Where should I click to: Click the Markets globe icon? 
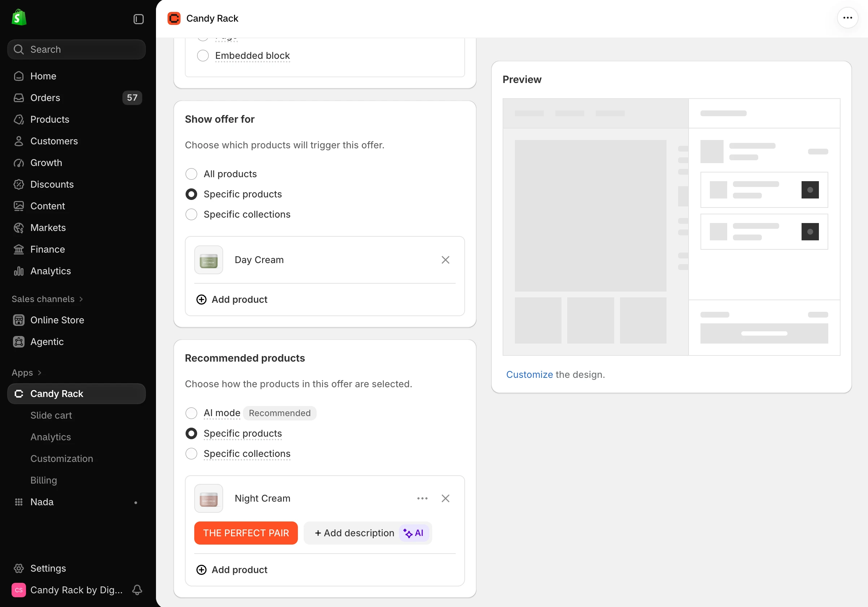[x=18, y=228]
